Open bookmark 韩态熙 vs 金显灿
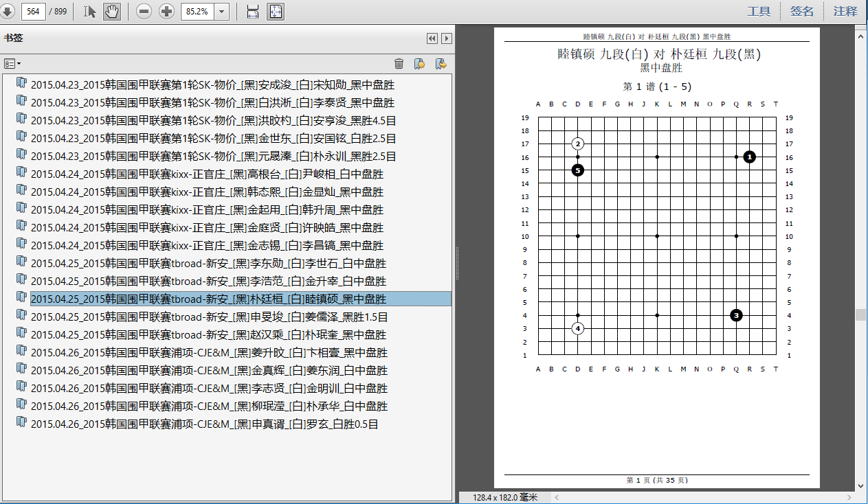Viewport: 868px width, 504px height. point(207,192)
